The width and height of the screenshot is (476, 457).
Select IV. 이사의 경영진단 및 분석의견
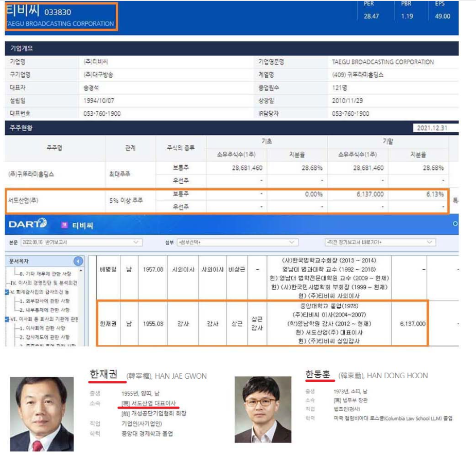coord(44,283)
